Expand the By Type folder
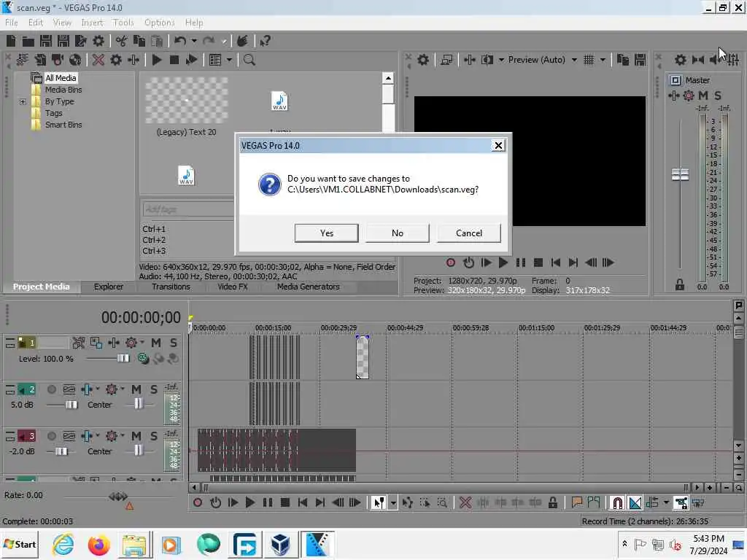This screenshot has height=560, width=747. click(23, 101)
